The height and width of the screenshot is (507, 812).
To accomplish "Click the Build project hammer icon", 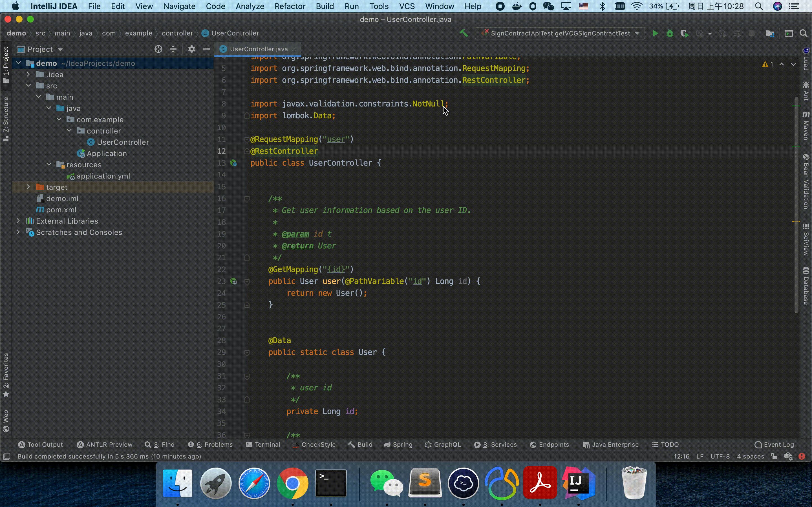I will pyautogui.click(x=464, y=33).
